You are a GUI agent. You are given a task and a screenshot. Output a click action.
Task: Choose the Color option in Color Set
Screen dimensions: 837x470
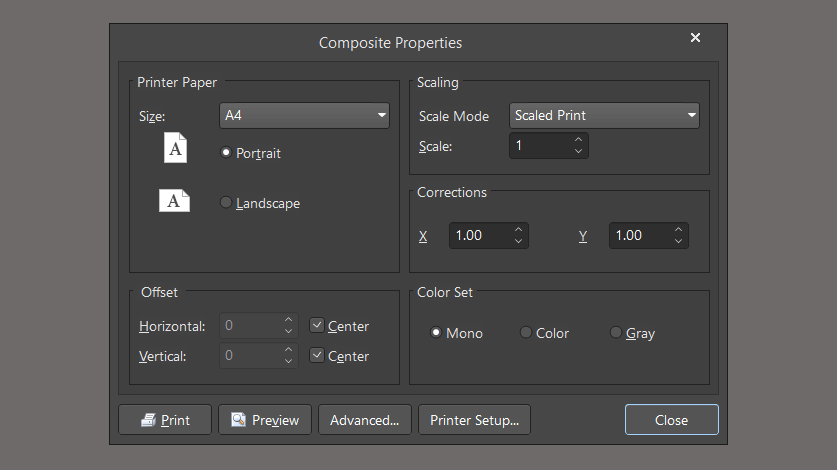point(526,333)
